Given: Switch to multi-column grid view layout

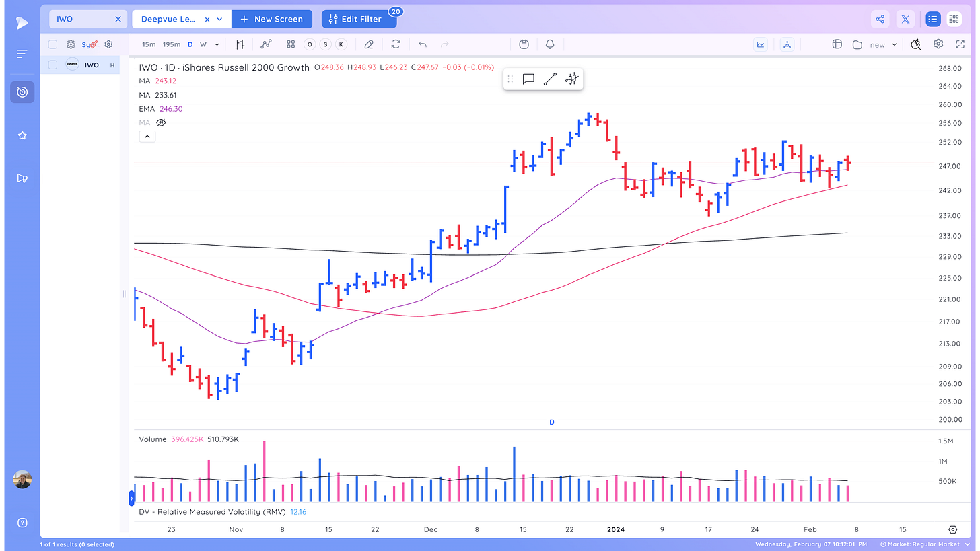Looking at the screenshot, I should click(x=953, y=19).
